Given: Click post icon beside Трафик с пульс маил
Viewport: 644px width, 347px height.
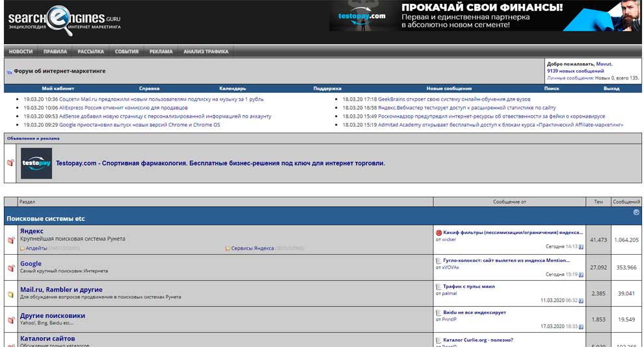Looking at the screenshot, I should [x=438, y=287].
